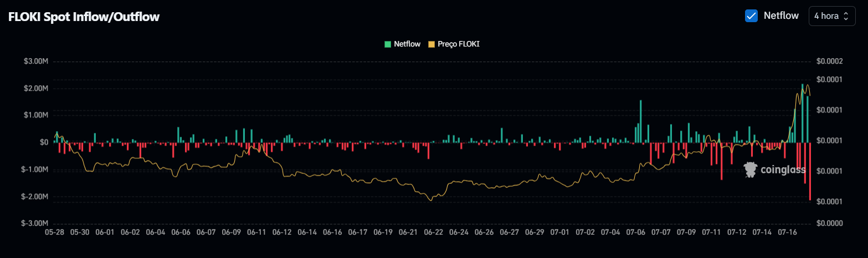Click the 07-06 date label
The height and width of the screenshot is (258, 868).
pos(636,233)
